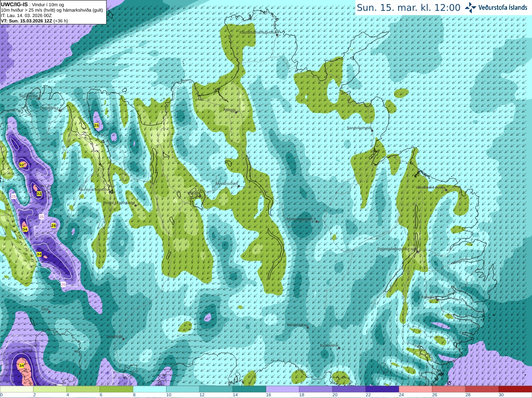This screenshot has height=398, width=532.
Task: Select the Eyjabakkar station label
Action: [x=329, y=345]
